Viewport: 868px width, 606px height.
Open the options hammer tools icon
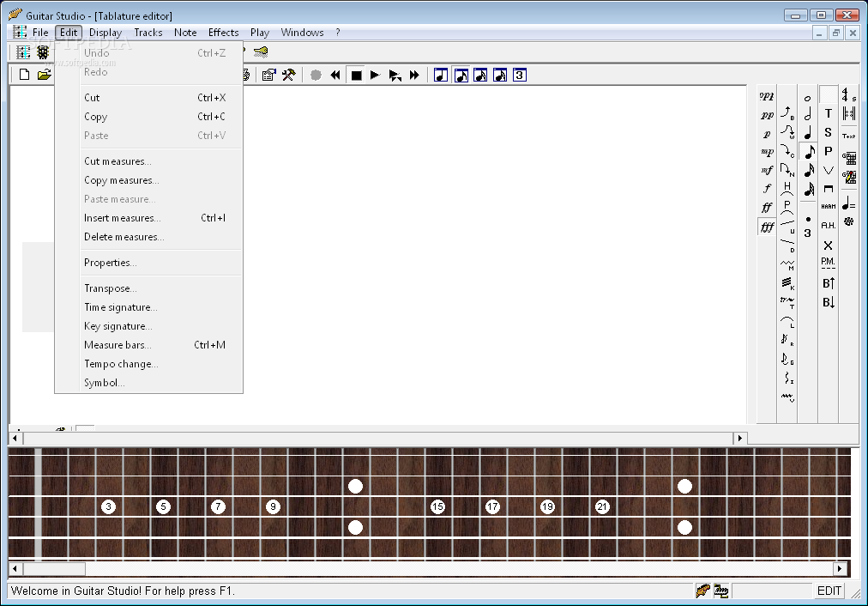pos(288,75)
